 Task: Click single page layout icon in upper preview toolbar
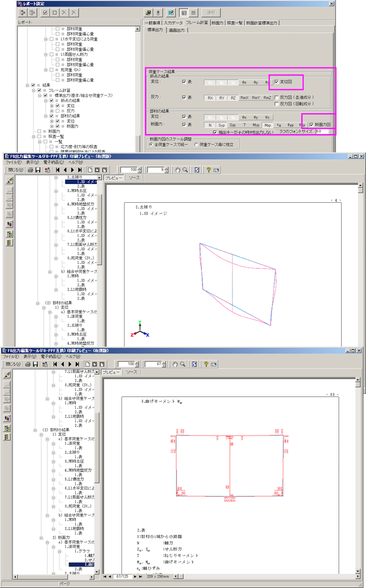point(90,170)
